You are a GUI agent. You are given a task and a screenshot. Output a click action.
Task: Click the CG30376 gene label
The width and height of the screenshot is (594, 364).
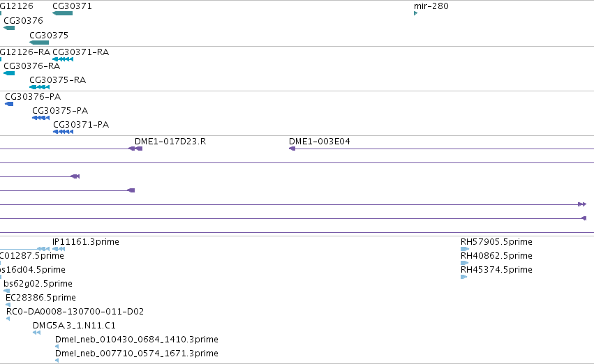(x=23, y=20)
